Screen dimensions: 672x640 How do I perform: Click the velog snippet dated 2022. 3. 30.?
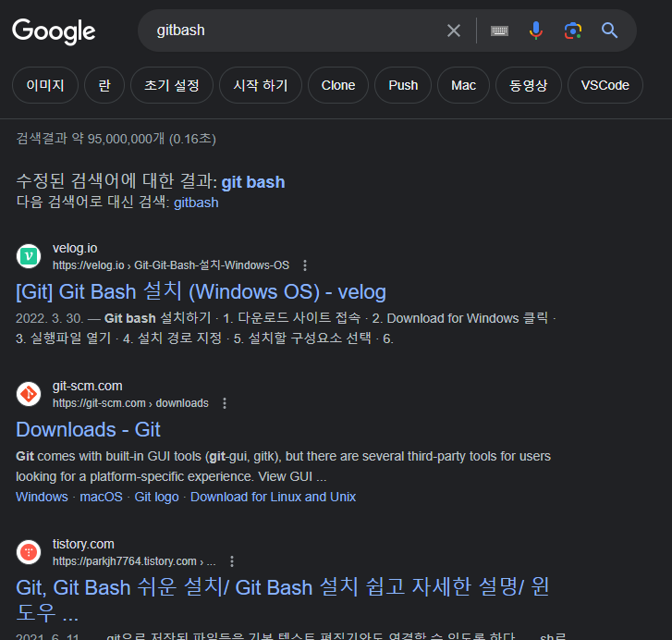286,328
